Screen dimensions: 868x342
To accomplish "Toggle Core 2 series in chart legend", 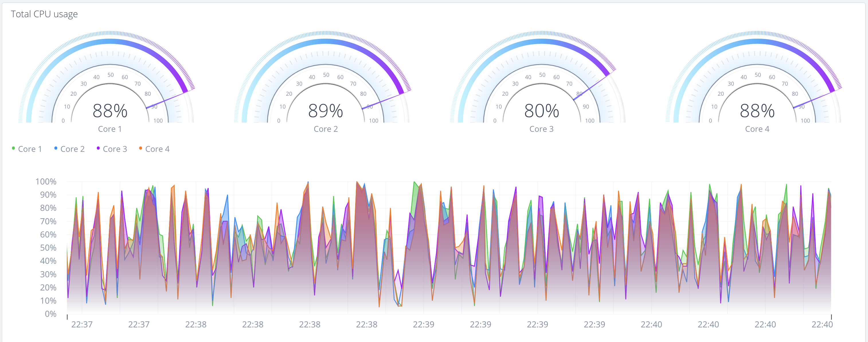I will tap(69, 149).
